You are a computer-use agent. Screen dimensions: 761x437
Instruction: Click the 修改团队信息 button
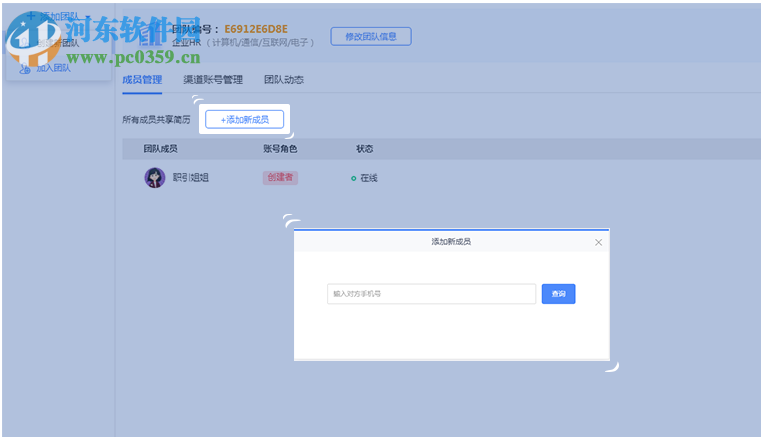coord(371,36)
